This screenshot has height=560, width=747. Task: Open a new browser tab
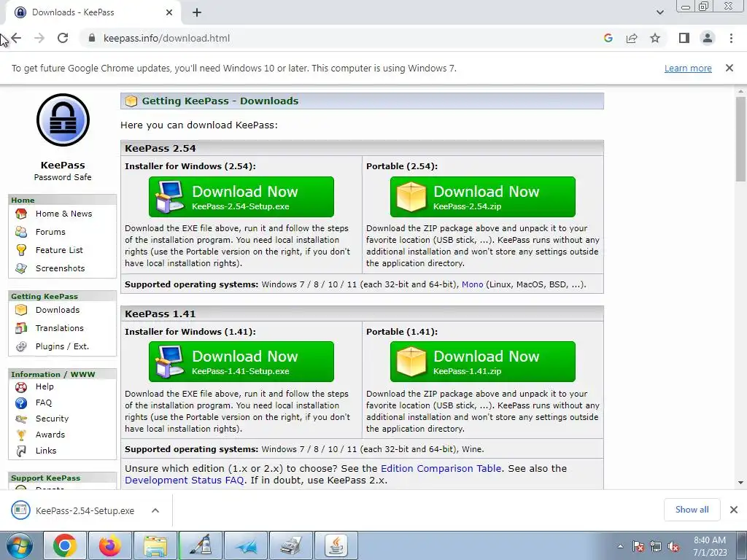[197, 12]
